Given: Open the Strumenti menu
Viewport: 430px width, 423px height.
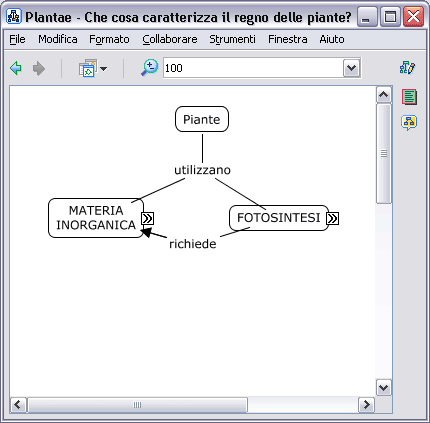Looking at the screenshot, I should coord(232,39).
